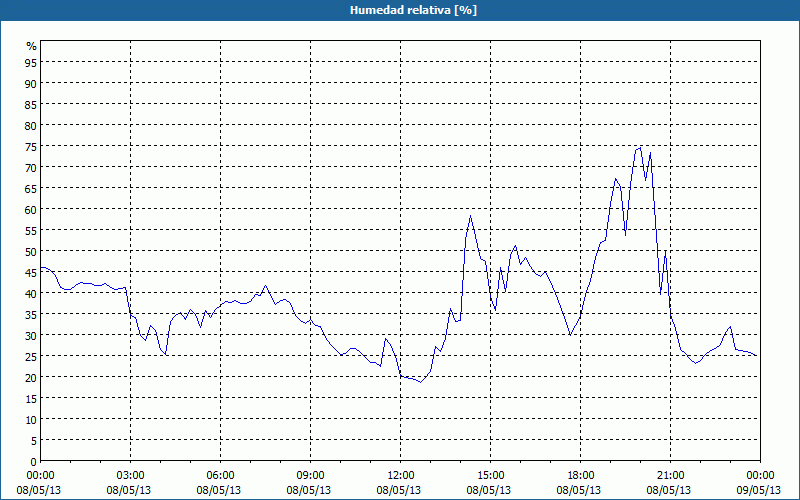
Task: Click the 80 y-axis label
Action: 31,125
